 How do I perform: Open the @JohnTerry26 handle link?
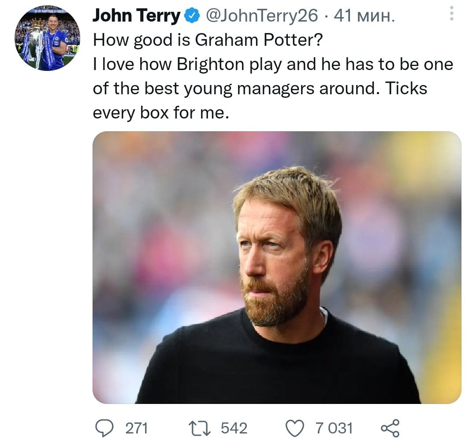coord(262,16)
